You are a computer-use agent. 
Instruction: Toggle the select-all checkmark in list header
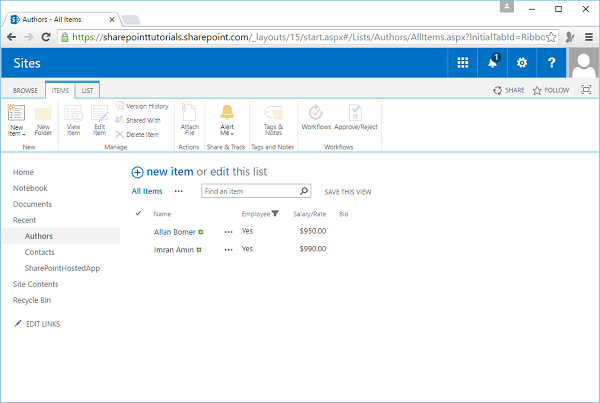point(138,213)
